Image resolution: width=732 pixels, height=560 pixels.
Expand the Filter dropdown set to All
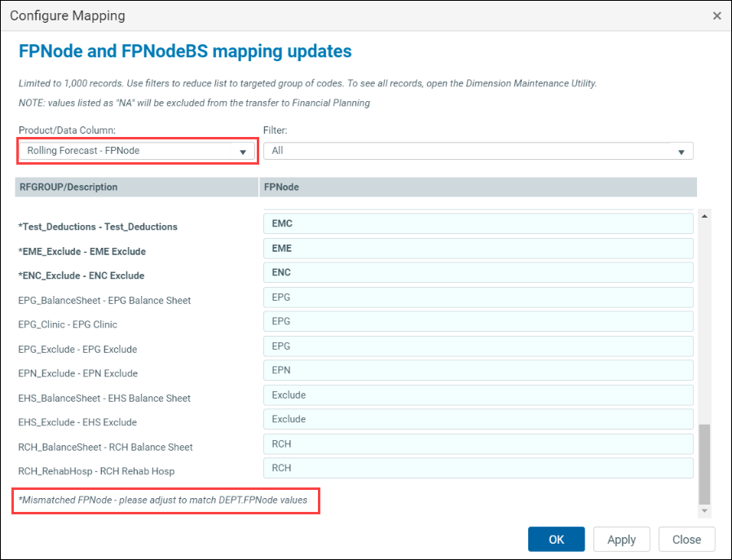pos(478,151)
